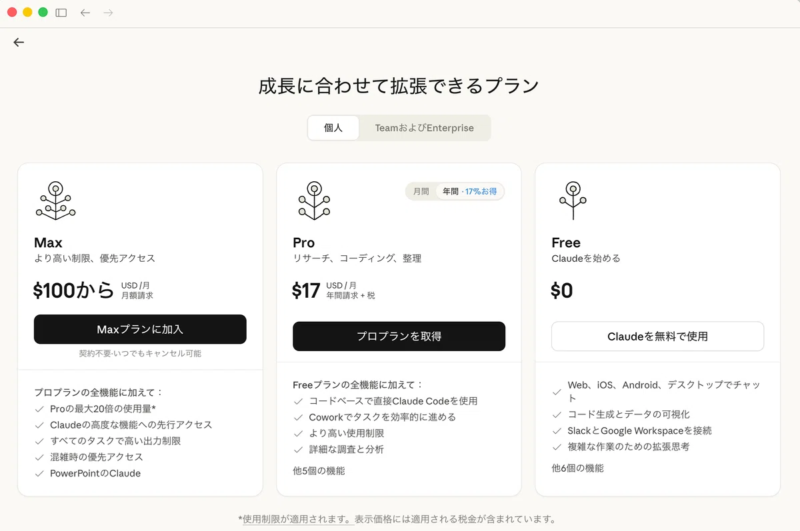Select the 個人 plan tab
The height and width of the screenshot is (531, 800).
(333, 128)
